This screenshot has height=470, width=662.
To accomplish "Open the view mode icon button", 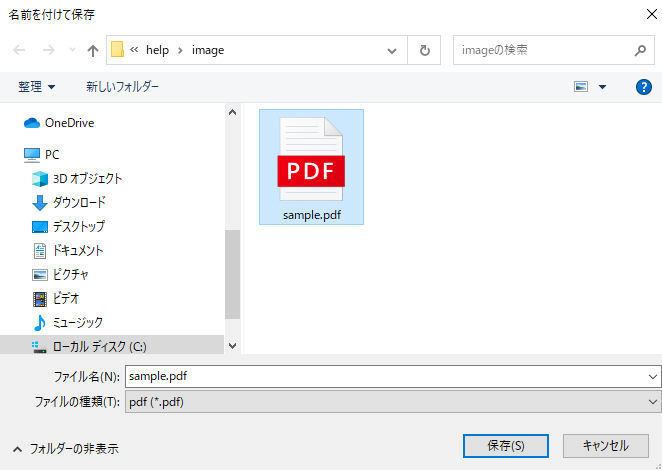I will (581, 87).
